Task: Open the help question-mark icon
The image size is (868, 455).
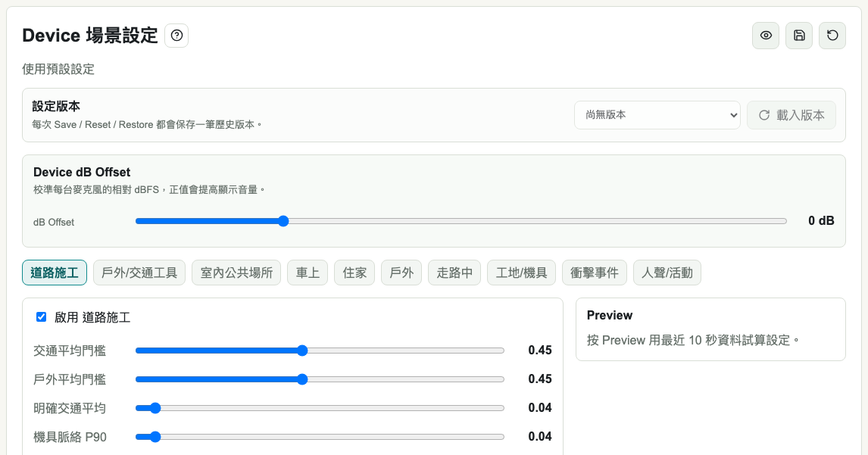Action: pos(176,36)
